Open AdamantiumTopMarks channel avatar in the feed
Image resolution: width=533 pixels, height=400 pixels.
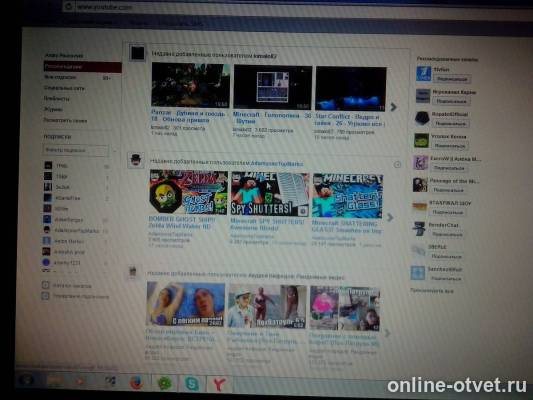pos(136,160)
